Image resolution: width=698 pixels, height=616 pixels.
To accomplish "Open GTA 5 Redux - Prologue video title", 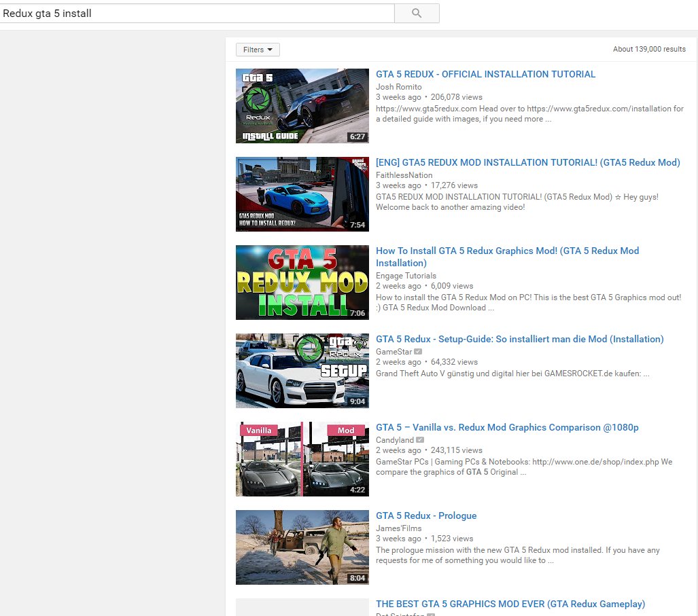I will (426, 515).
